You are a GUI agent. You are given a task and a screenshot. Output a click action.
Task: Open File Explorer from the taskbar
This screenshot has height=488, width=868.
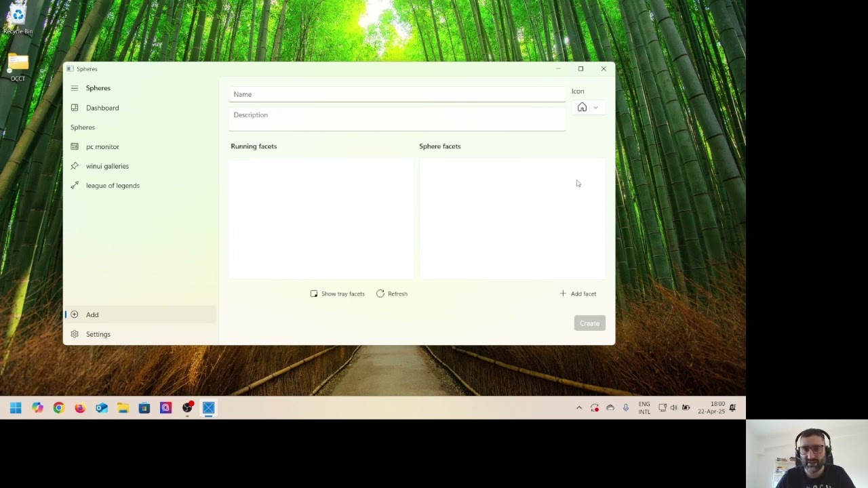pyautogui.click(x=123, y=407)
